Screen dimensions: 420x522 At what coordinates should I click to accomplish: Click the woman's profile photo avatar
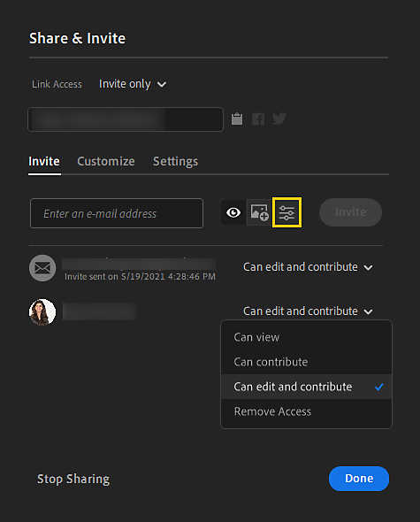(42, 312)
